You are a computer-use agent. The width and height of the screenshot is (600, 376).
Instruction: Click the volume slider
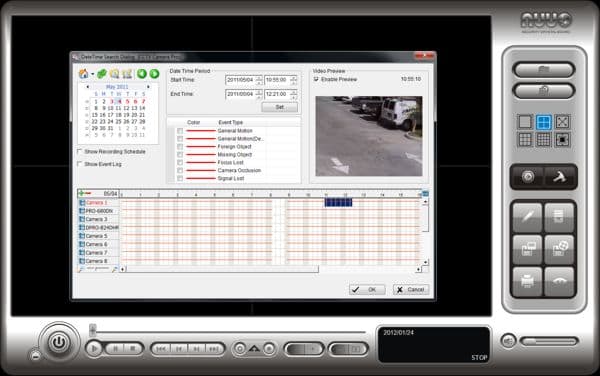549,341
